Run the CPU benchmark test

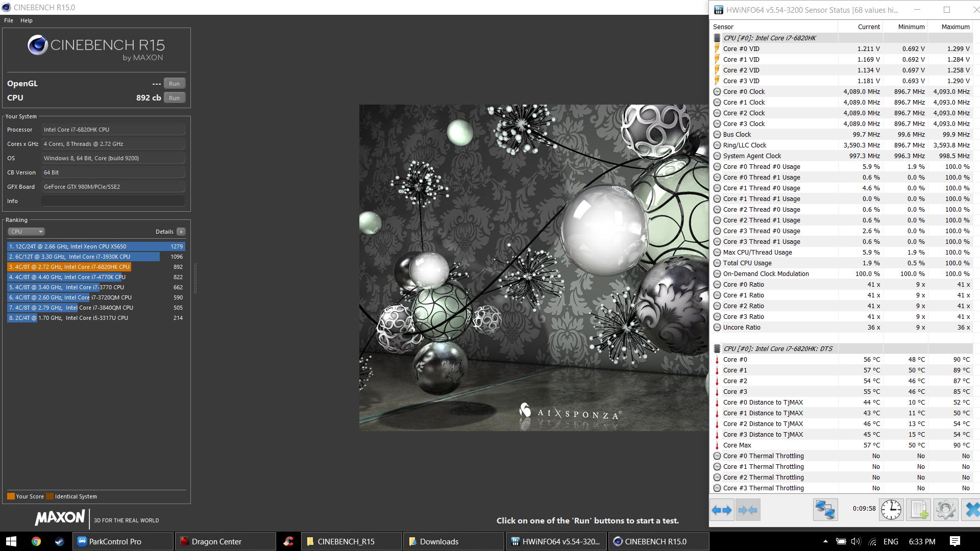point(174,98)
